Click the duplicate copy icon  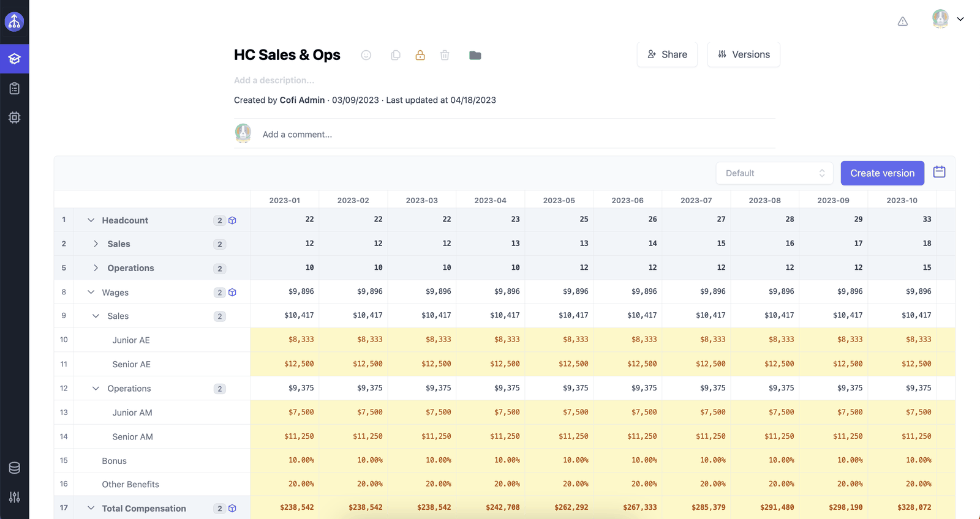396,55
